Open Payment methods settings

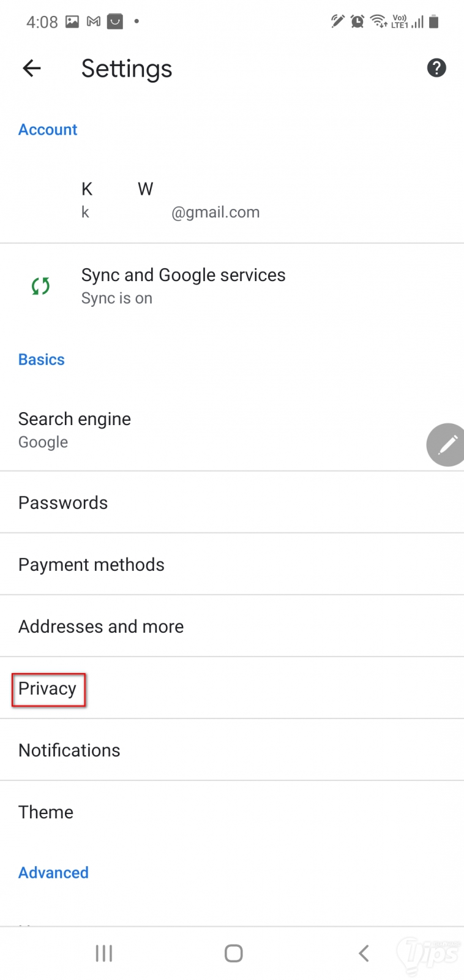point(91,565)
